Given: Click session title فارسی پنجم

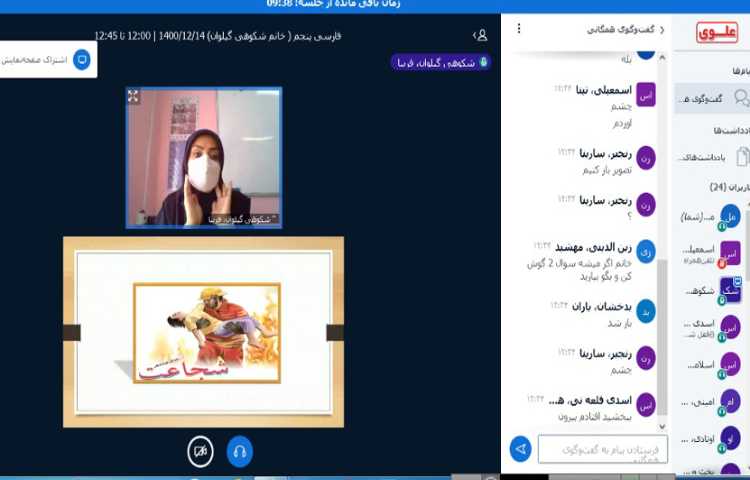Looking at the screenshot, I should tap(218, 36).
